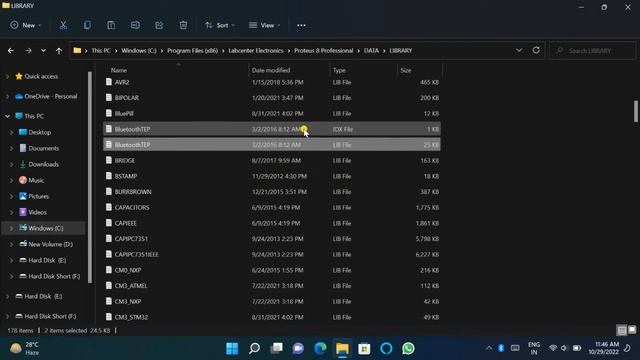Open recent locations dropdown arrow

point(43,51)
